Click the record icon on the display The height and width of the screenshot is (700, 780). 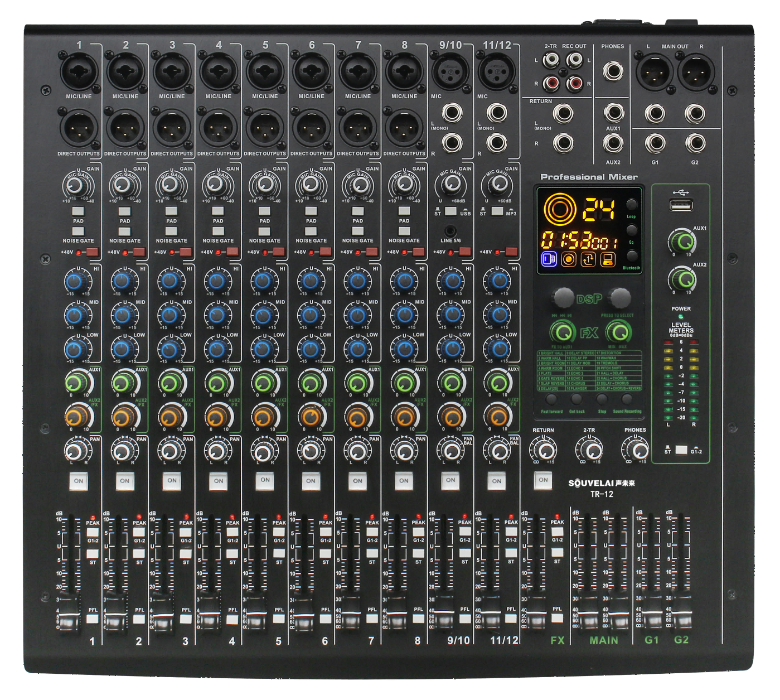pyautogui.click(x=569, y=259)
